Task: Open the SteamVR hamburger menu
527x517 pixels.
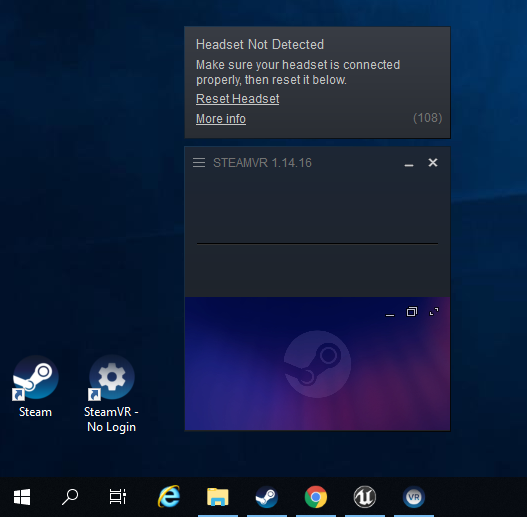Action: [x=199, y=163]
